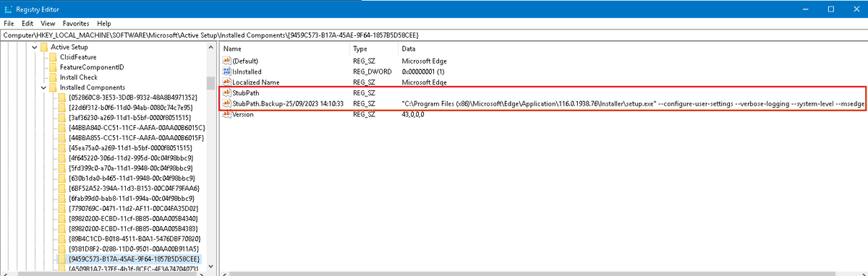
Task: Click folder icon of {44BBA840-CC51-11CF-AAFA-00AA00B6015C}
Action: coord(63,127)
